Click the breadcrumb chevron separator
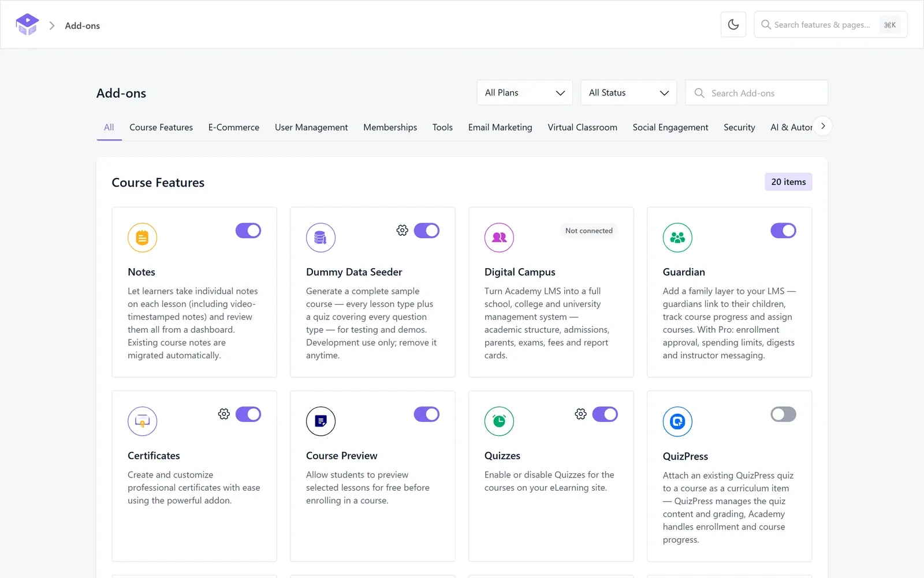The image size is (924, 578). [52, 25]
